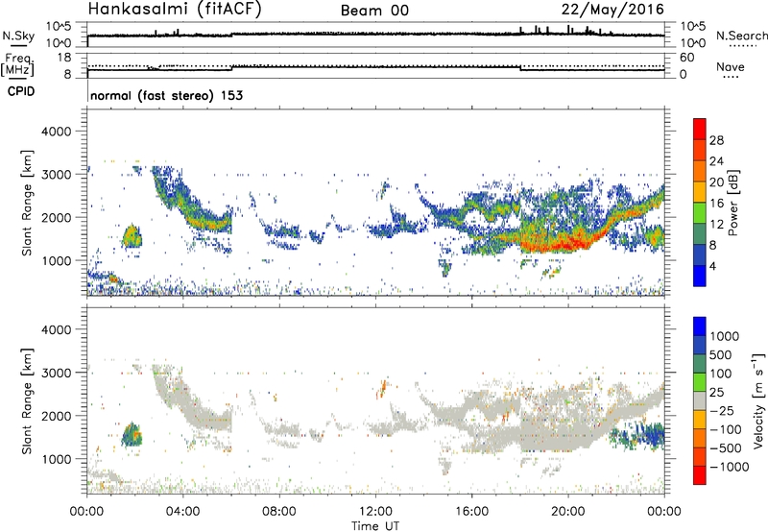Image resolution: width=768 pixels, height=532 pixels.
Task: Click the date '22/May/2016'
Action: (612, 10)
